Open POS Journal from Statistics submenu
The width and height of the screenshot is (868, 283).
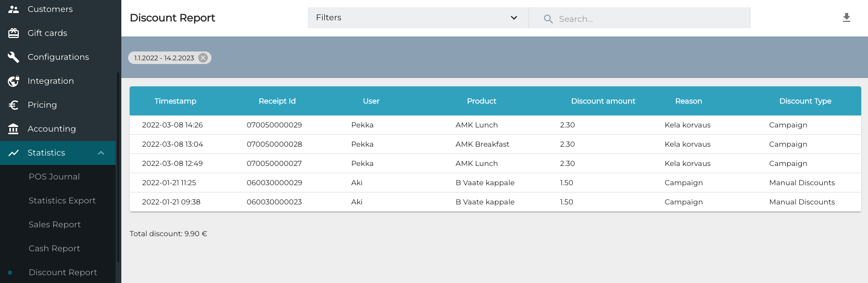coord(54,177)
